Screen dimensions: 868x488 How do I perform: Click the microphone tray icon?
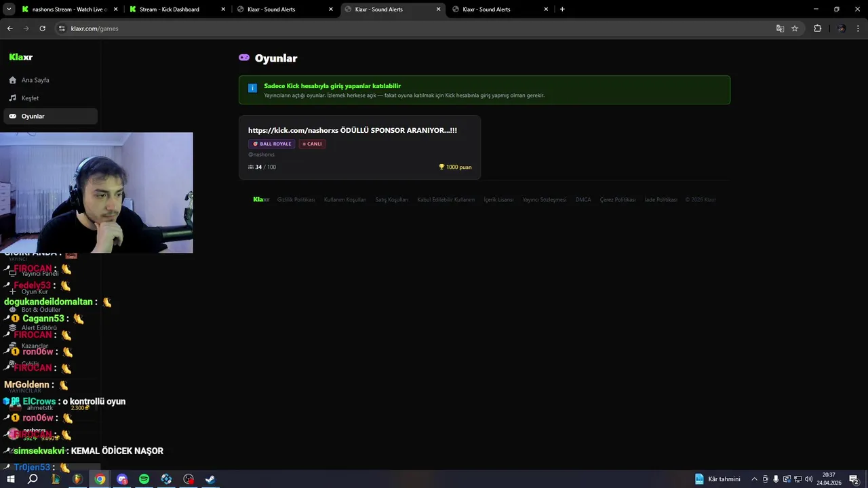click(x=776, y=479)
